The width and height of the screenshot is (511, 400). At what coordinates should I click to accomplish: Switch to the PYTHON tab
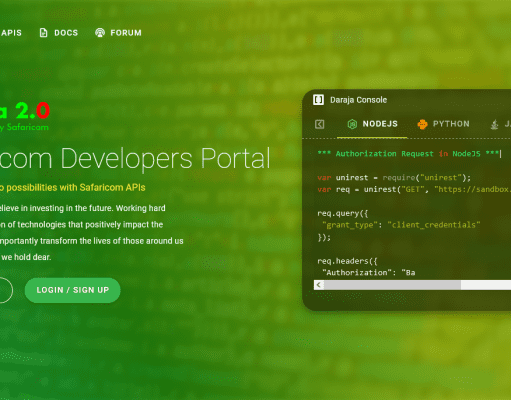pyautogui.click(x=444, y=124)
